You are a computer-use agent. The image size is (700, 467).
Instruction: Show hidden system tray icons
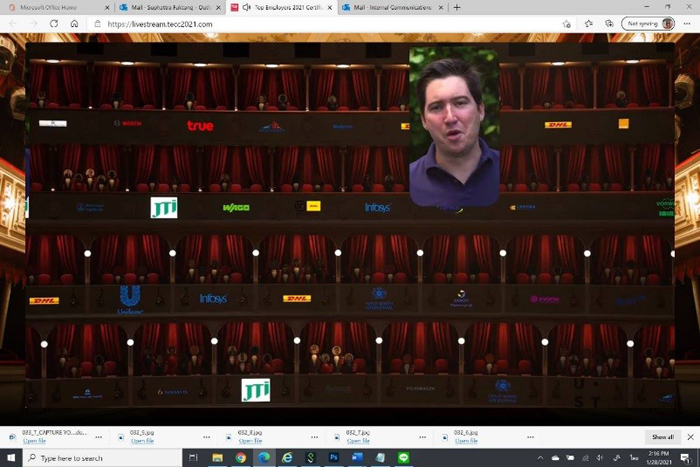pyautogui.click(x=540, y=458)
